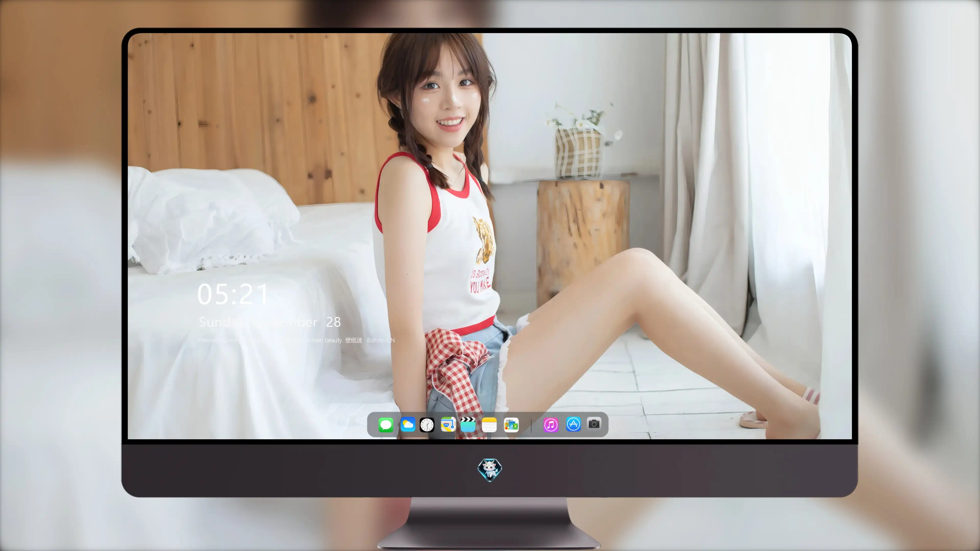Image resolution: width=980 pixels, height=551 pixels.
Task: Click the Bizhimi.CN caption under the date
Action: (296, 340)
